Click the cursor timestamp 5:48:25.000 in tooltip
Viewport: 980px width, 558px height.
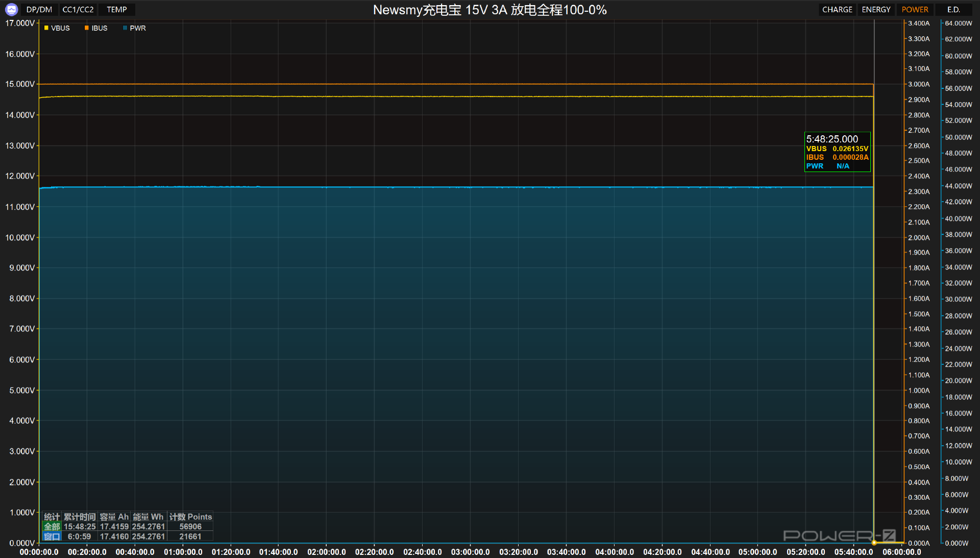tap(832, 139)
